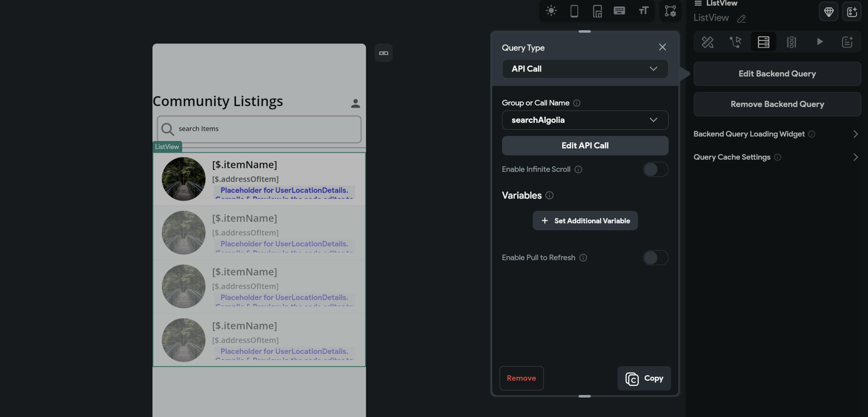Click the diamond premium icon
This screenshot has height=417, width=868.
pyautogui.click(x=828, y=12)
